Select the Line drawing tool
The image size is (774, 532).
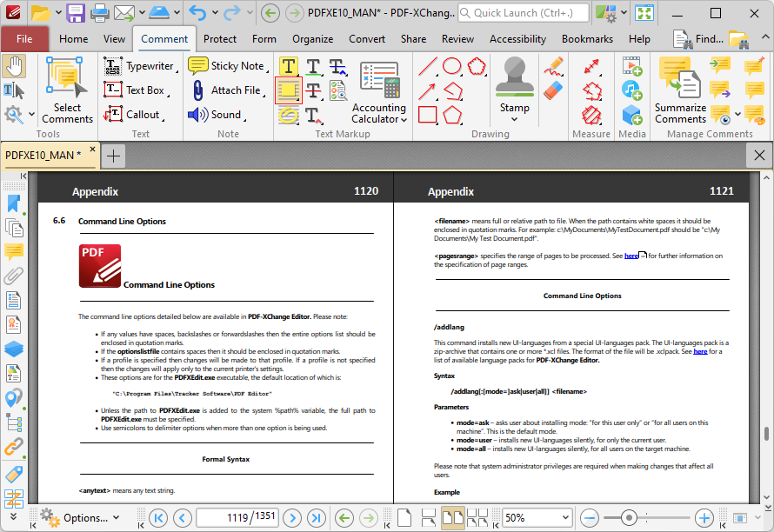[428, 66]
